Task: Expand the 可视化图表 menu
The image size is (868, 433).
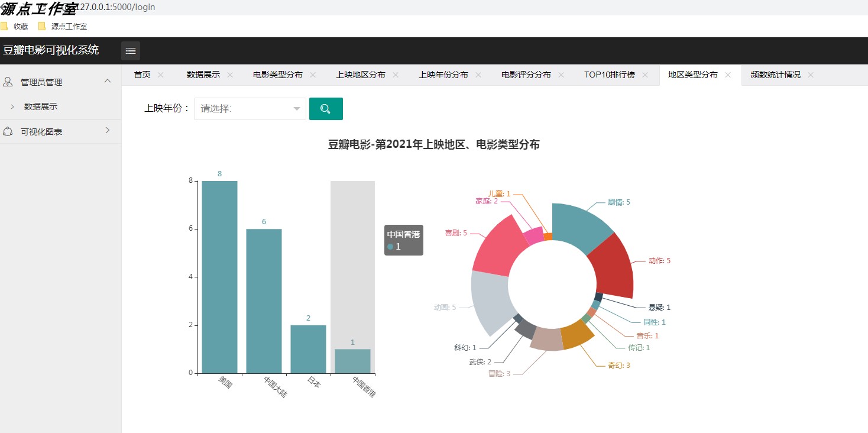Action: [x=108, y=130]
